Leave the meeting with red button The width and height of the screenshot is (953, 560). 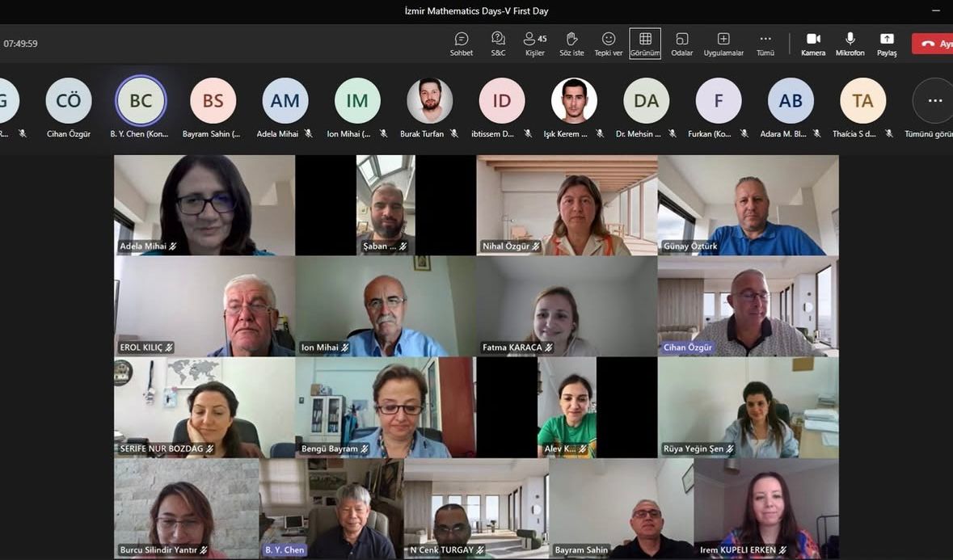coord(933,44)
